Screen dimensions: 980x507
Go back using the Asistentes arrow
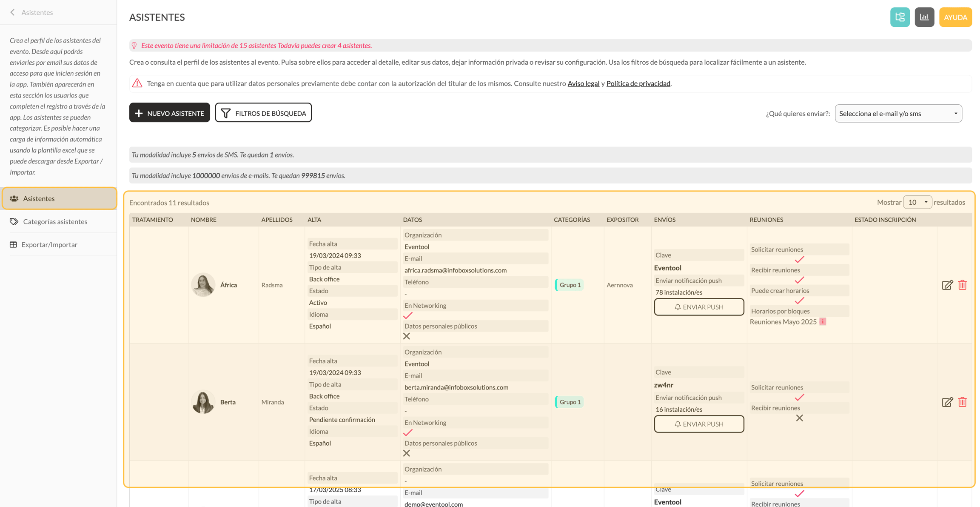(13, 12)
